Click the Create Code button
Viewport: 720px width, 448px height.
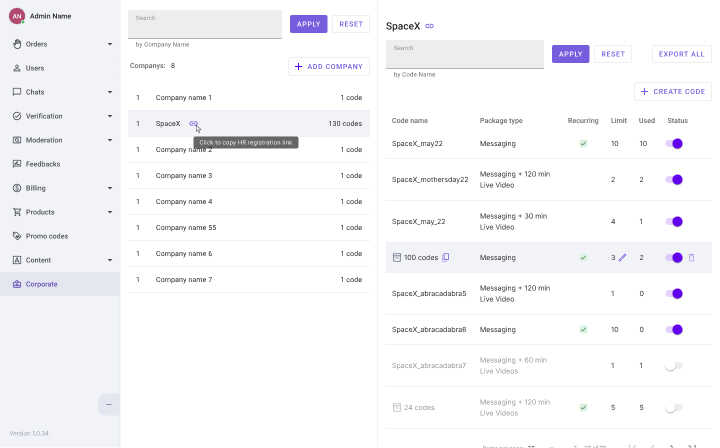673,91
